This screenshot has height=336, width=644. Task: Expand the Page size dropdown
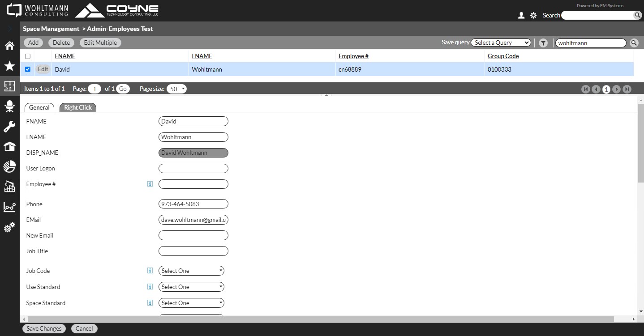[x=176, y=89]
